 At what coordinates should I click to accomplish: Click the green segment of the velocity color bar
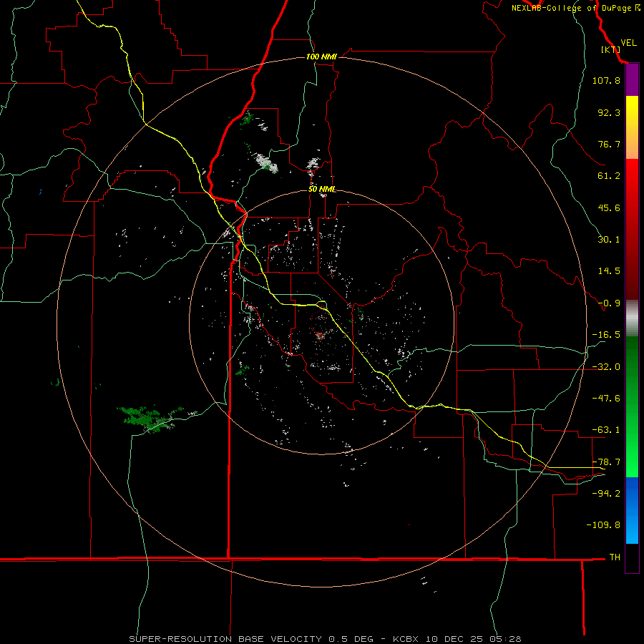632,406
